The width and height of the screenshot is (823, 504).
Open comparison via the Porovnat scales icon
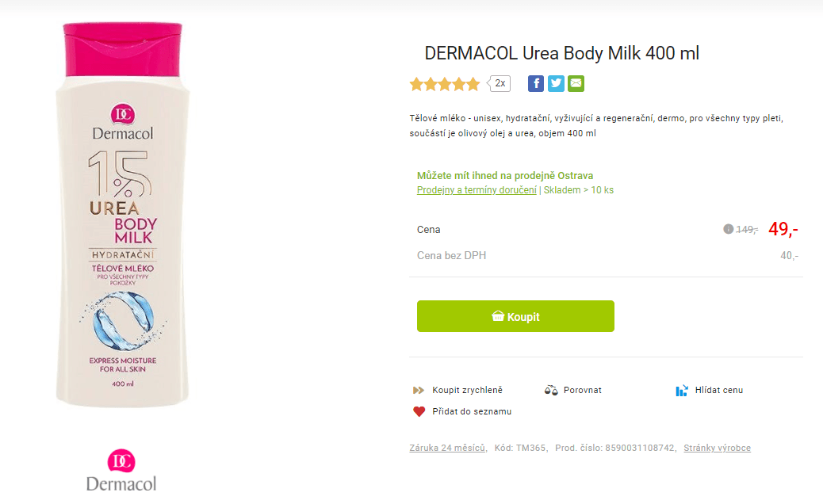click(551, 390)
